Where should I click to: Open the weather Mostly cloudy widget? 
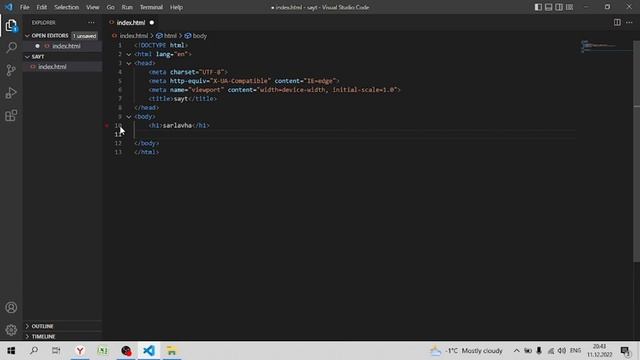466,351
